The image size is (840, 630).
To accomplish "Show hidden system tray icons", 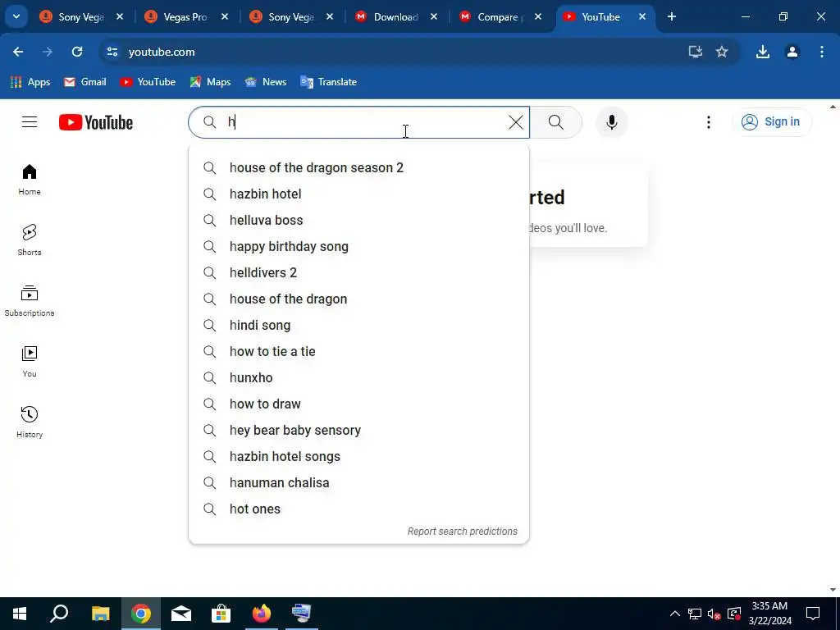I will [x=675, y=614].
